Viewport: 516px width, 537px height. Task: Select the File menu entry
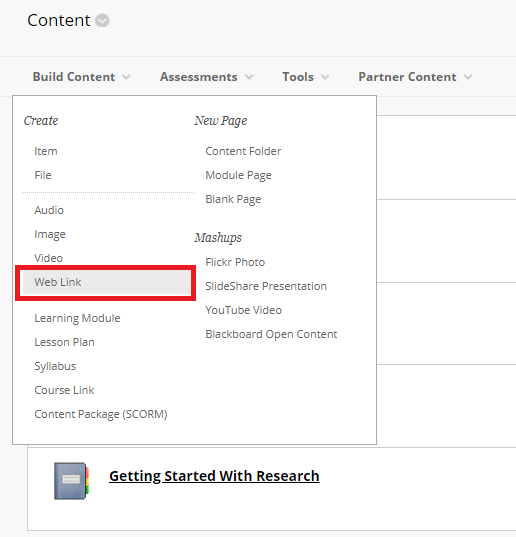[43, 175]
